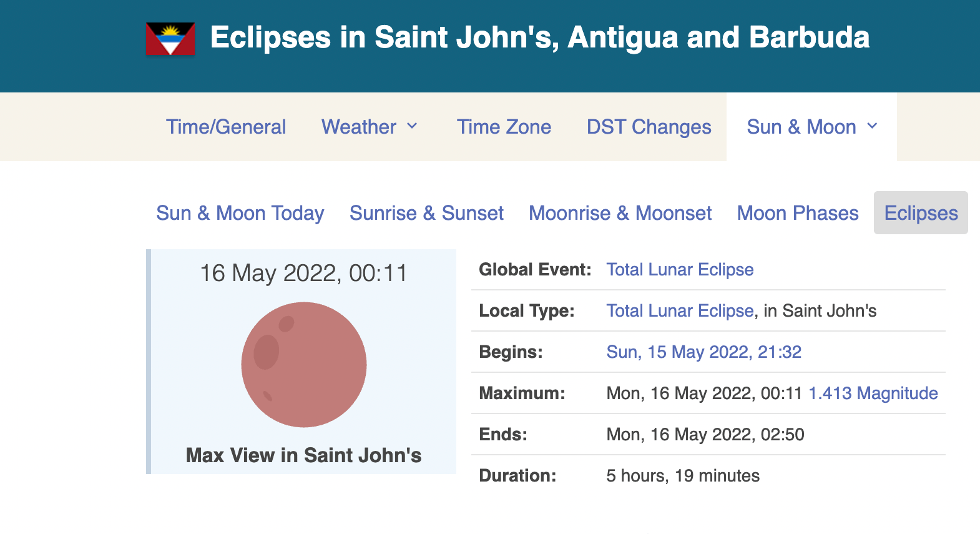The image size is (980, 534).
Task: Click the Antigua and Barbuda flag icon
Action: coord(170,39)
